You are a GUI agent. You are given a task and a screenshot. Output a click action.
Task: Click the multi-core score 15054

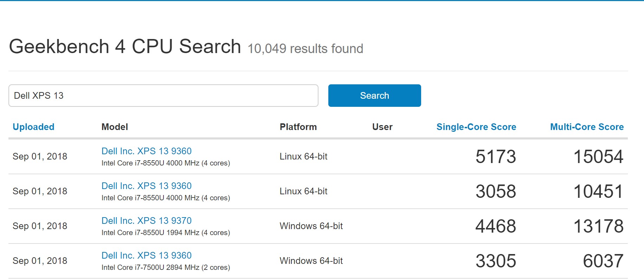click(598, 156)
